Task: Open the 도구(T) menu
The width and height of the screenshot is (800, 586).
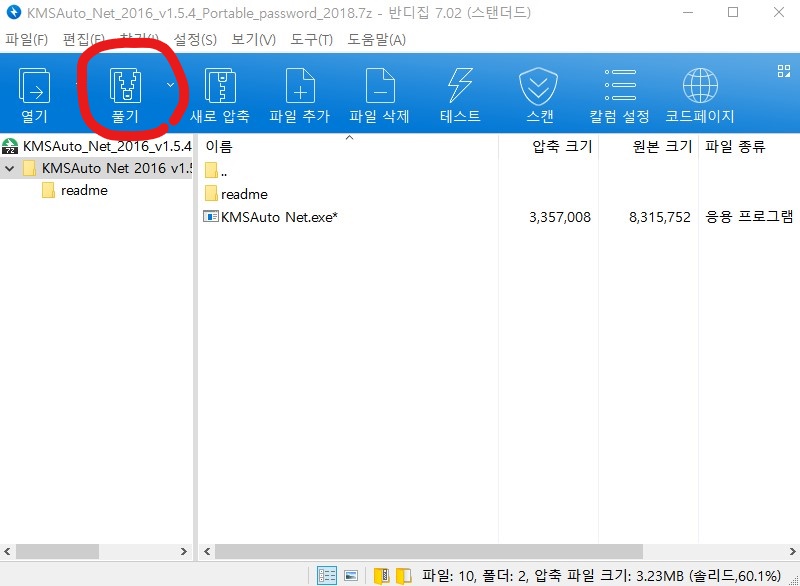Action: click(x=311, y=40)
